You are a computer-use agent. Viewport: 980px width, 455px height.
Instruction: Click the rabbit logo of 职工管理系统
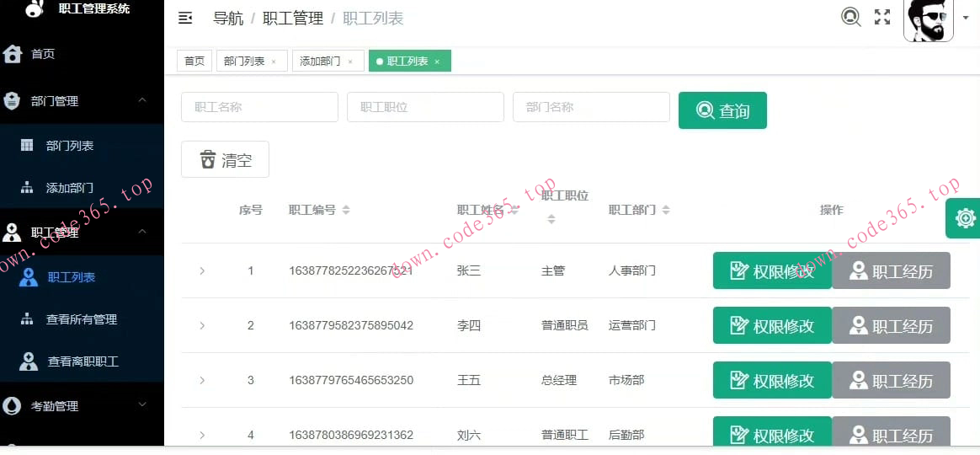click(x=35, y=8)
